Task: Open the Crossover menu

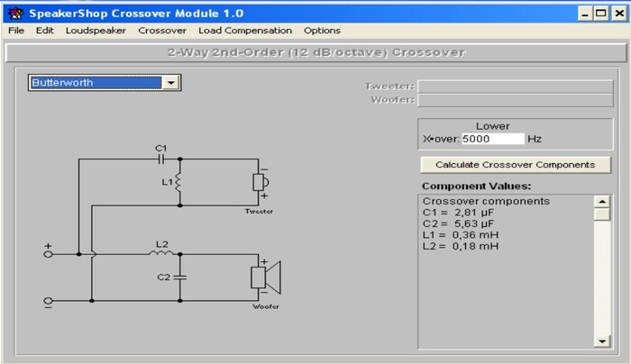Action: pyautogui.click(x=162, y=31)
